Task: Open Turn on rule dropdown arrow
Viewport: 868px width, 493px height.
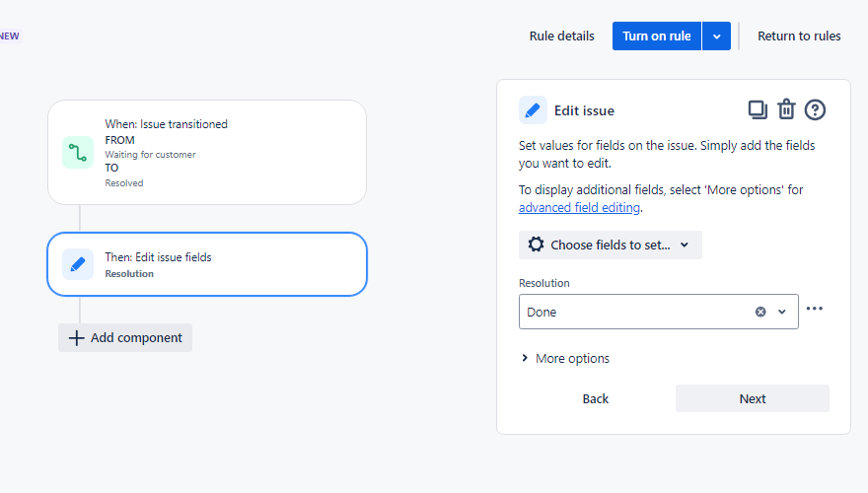Action: tap(717, 36)
